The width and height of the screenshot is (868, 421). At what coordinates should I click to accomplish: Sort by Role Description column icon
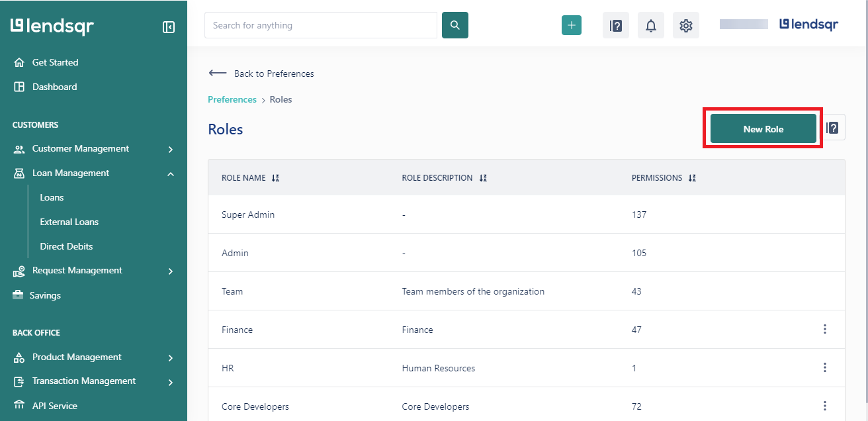point(483,178)
